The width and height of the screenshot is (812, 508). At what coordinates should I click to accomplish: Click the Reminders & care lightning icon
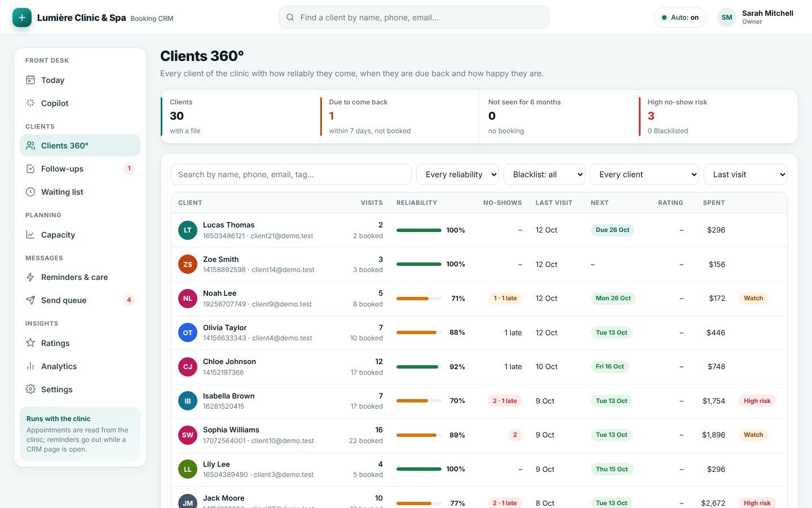30,277
